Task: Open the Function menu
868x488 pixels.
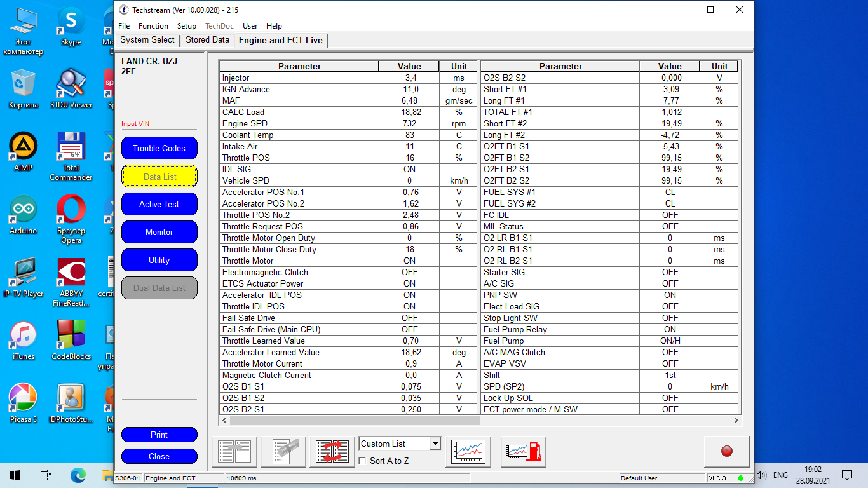Action: [x=153, y=26]
